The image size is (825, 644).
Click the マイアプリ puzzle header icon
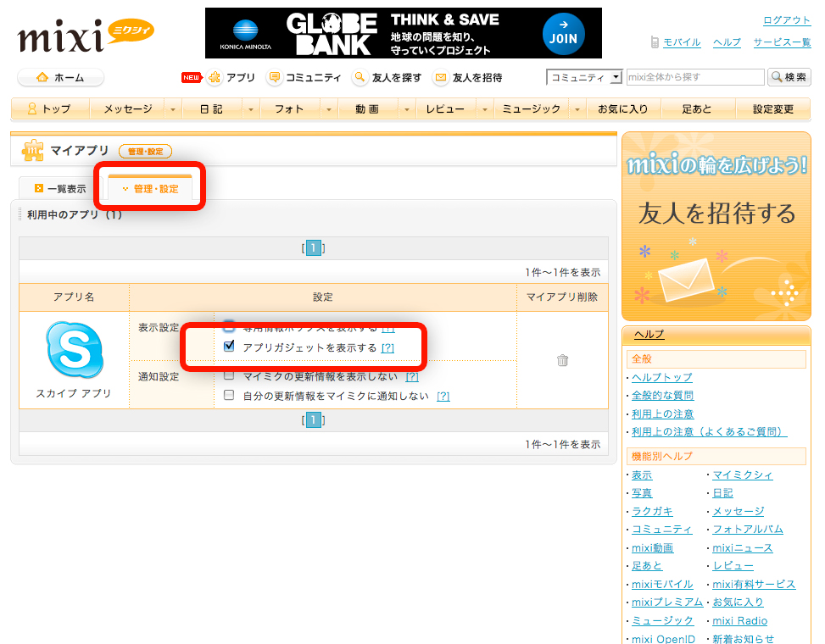point(32,150)
